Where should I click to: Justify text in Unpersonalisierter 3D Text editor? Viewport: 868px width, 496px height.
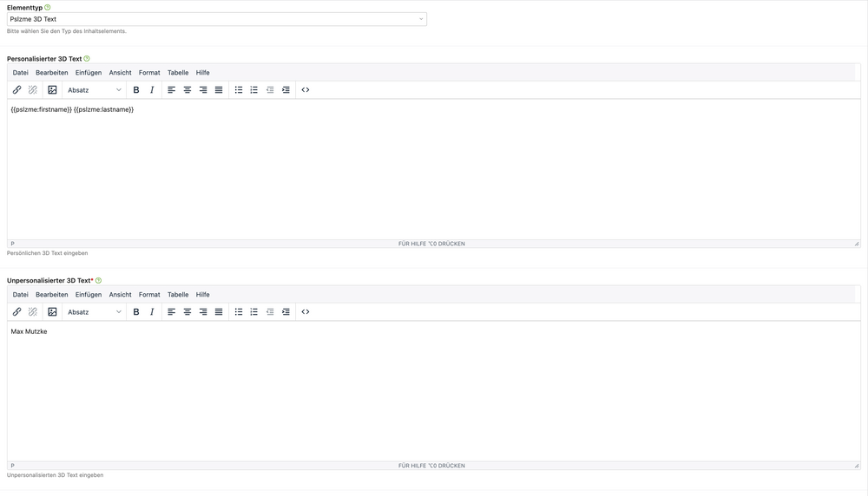(x=219, y=312)
